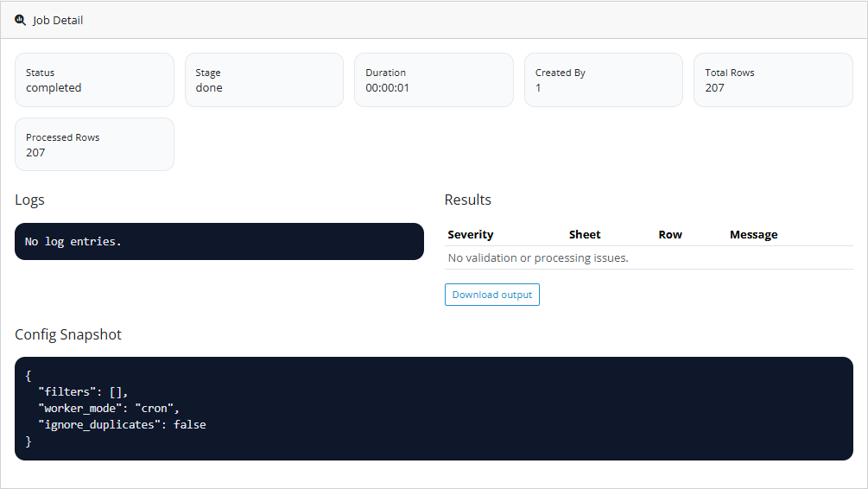868x489 pixels.
Task: Click 'No validation or processing issues.' row
Action: point(649,258)
